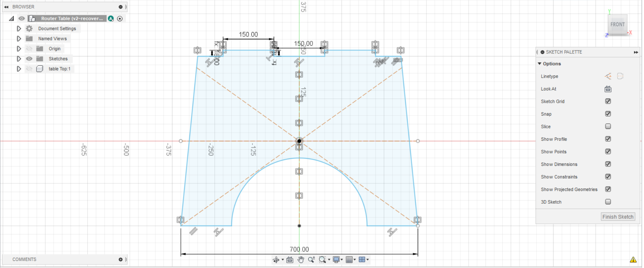The image size is (644, 268).
Task: Click the left 150.00 dimension value
Action: [x=248, y=35]
